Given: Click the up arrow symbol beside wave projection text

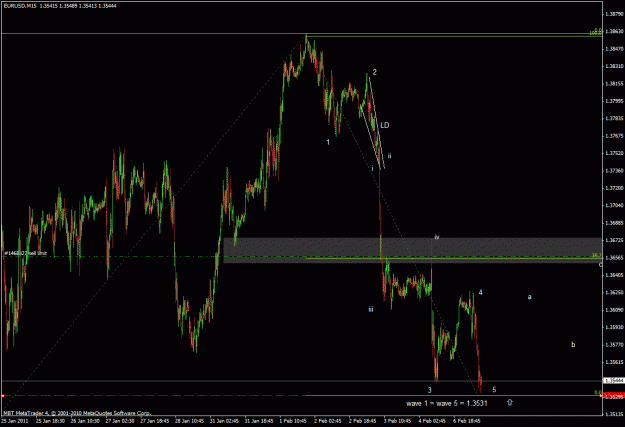Looking at the screenshot, I should click(509, 402).
